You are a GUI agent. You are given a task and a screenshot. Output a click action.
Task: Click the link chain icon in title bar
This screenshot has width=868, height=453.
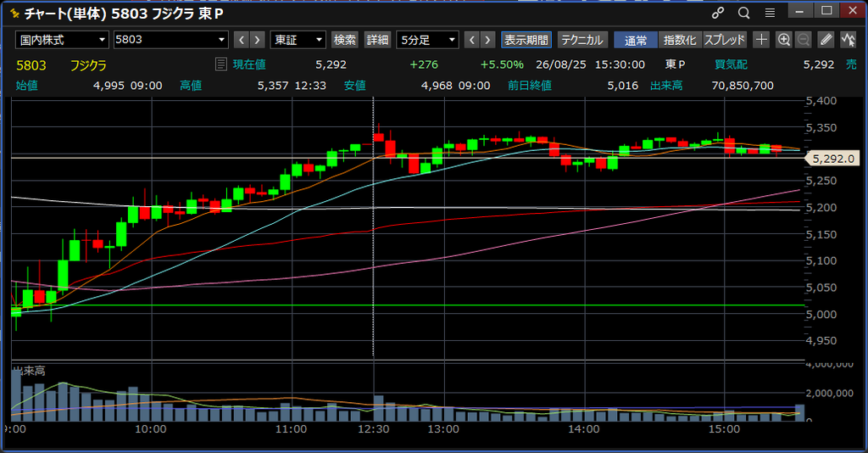tap(718, 13)
